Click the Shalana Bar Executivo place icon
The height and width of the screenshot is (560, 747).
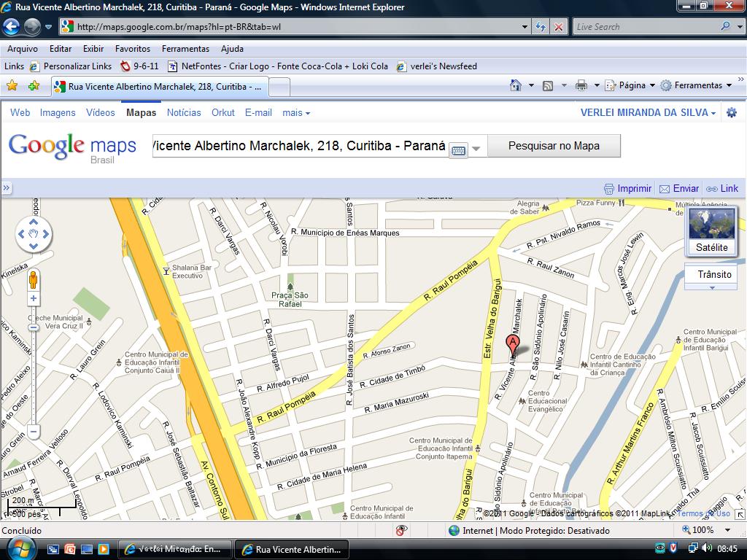pyautogui.click(x=166, y=271)
